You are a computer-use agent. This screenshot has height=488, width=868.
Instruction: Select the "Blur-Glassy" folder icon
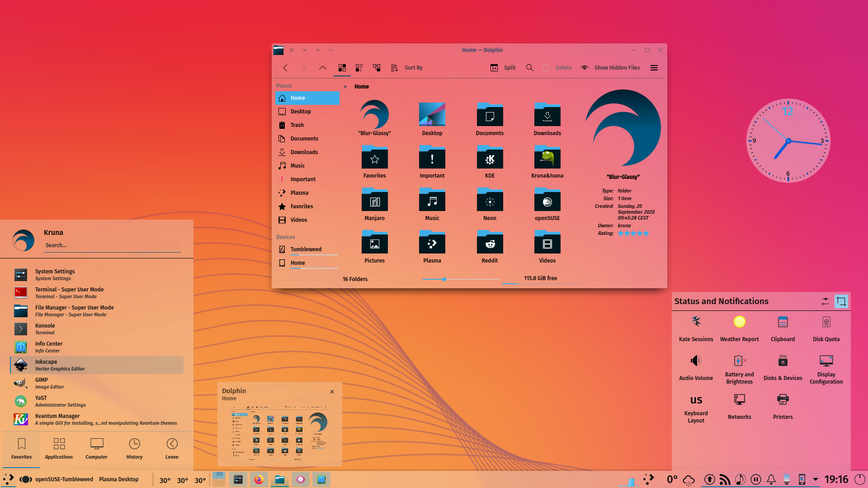[375, 115]
